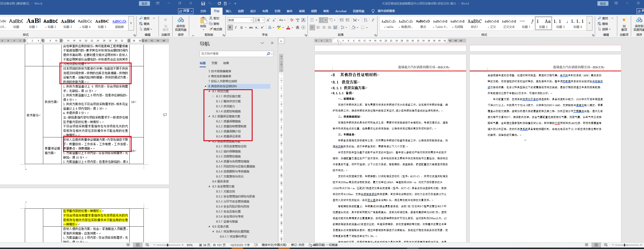Switch to the 页面 tab in navigation pane
This screenshot has height=249, width=644.
(x=214, y=63)
